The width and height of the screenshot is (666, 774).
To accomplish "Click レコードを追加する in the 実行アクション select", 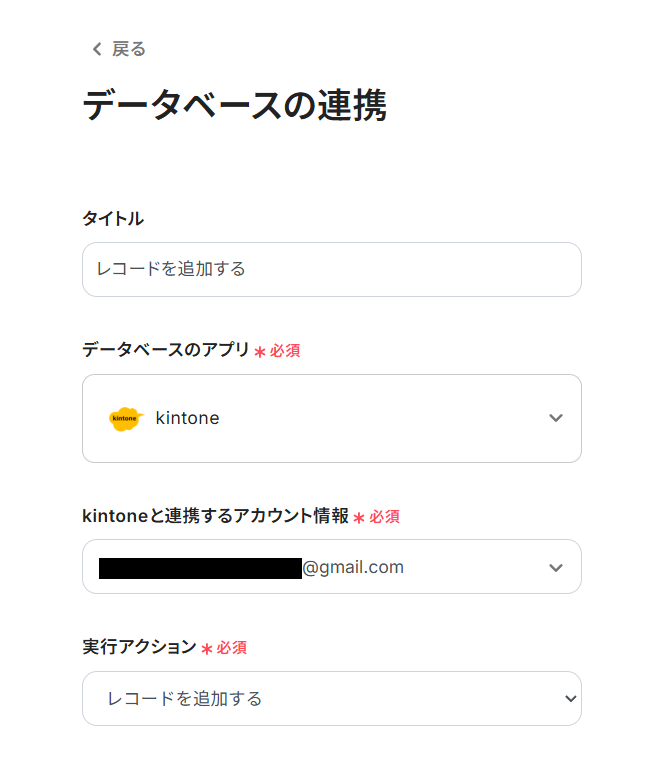I will click(185, 698).
